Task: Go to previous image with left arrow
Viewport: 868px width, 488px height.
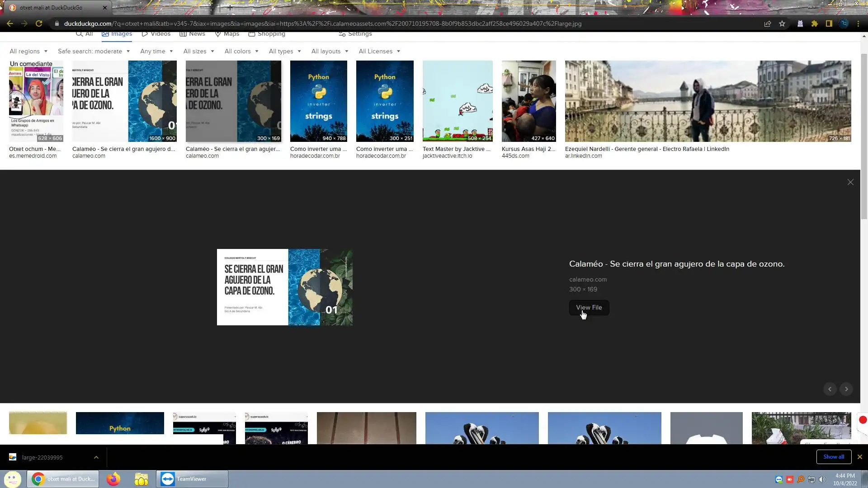Action: (830, 389)
